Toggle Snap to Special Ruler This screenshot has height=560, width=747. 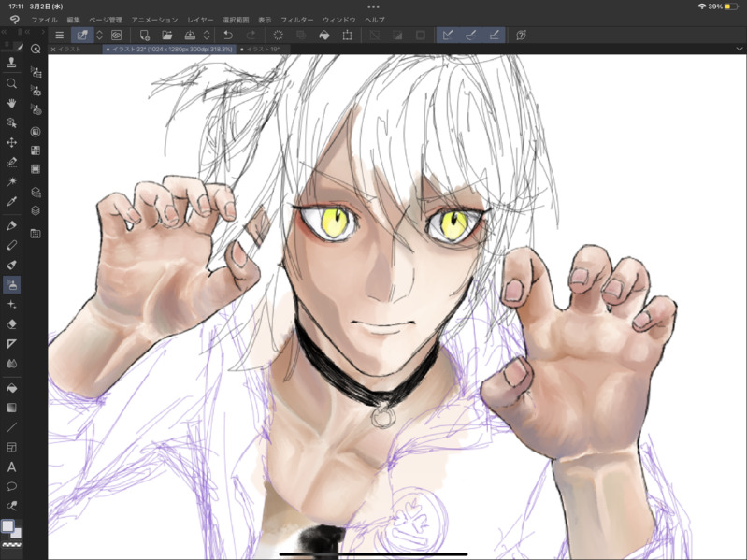pos(470,36)
